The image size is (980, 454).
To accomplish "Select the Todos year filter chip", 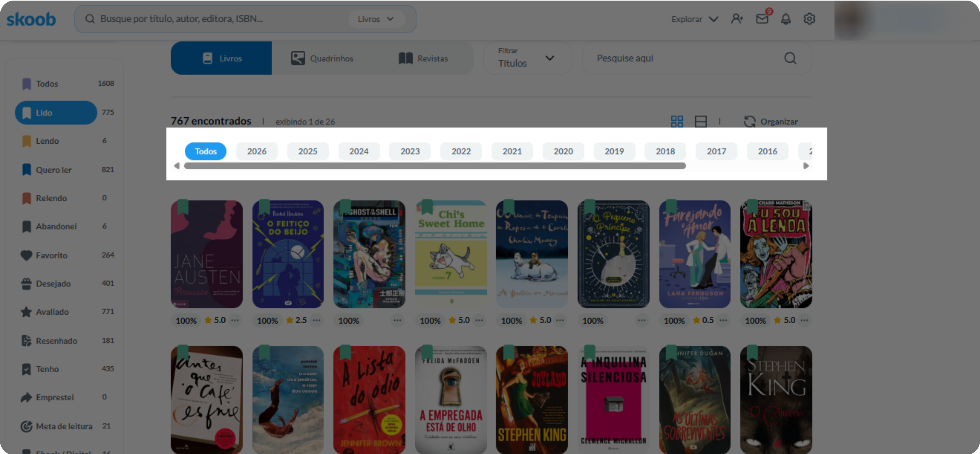I will tap(205, 151).
